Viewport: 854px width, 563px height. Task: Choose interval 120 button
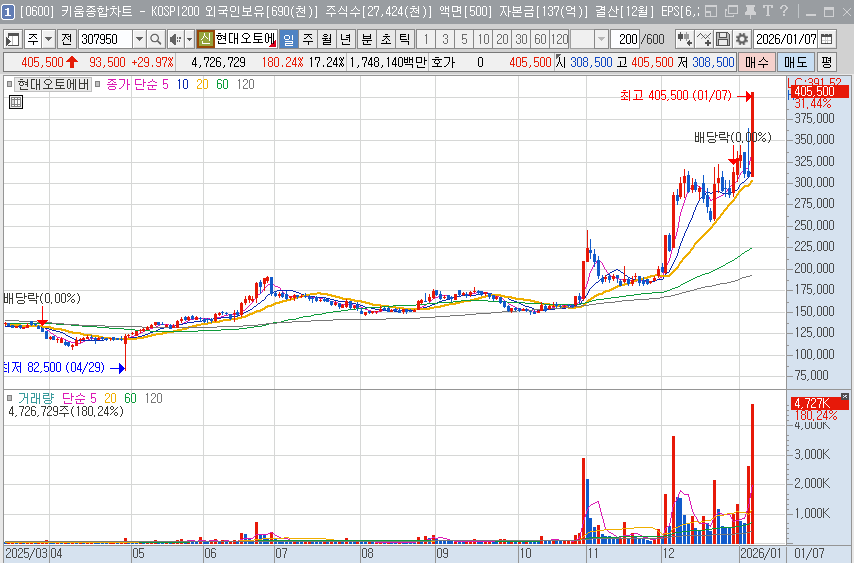click(x=559, y=39)
